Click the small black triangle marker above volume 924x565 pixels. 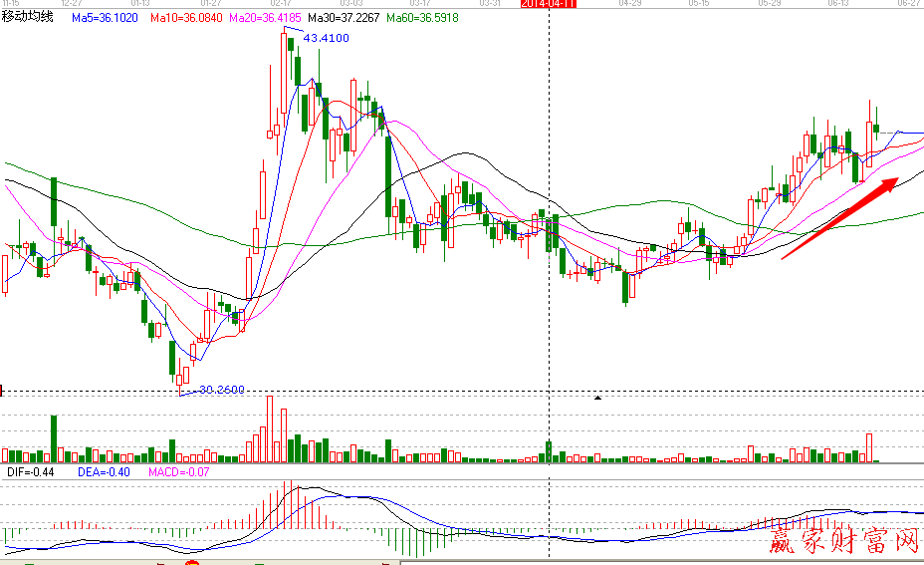[x=597, y=398]
